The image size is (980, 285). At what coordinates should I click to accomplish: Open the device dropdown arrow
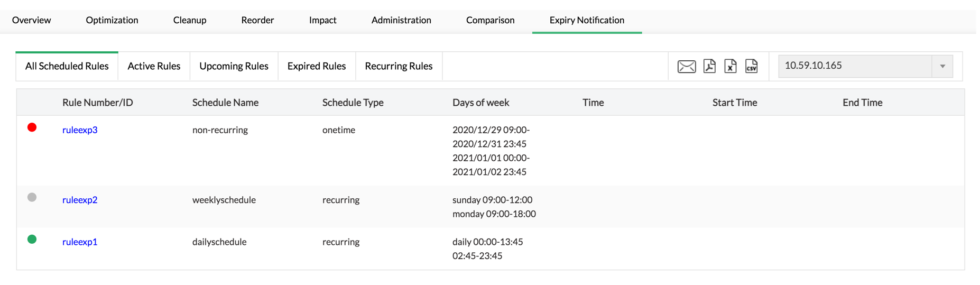click(x=942, y=67)
